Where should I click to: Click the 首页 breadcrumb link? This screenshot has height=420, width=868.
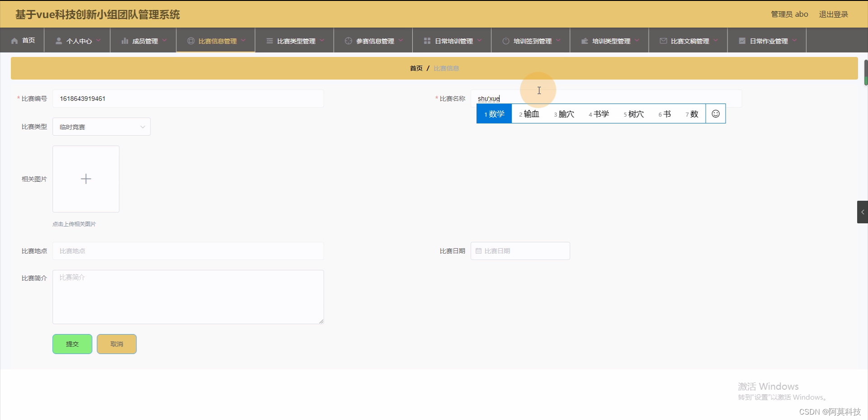[415, 68]
